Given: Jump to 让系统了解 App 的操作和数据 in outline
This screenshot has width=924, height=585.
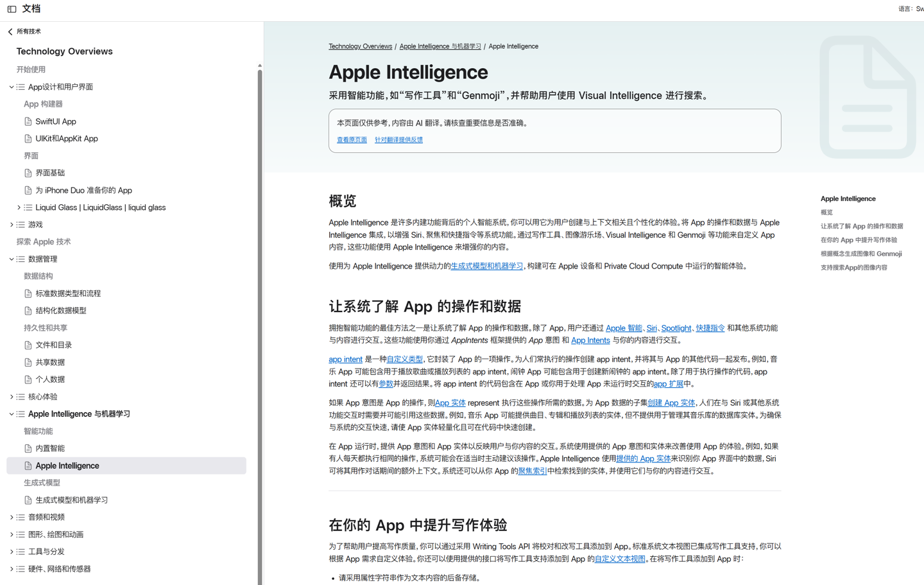Looking at the screenshot, I should (x=862, y=226).
